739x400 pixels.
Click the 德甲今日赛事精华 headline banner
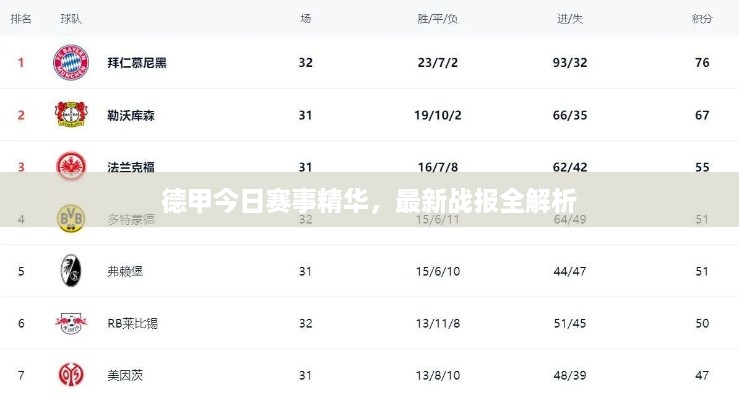tap(369, 202)
